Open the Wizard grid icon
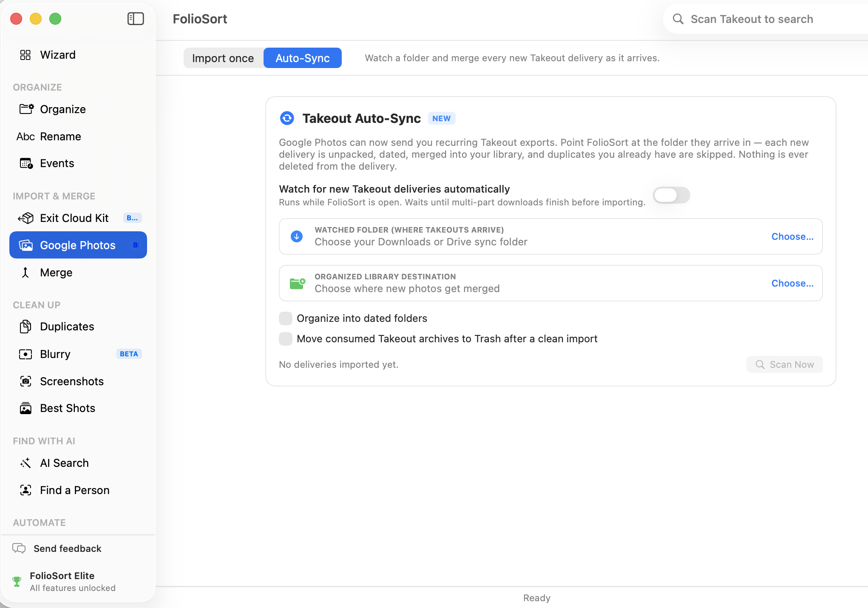This screenshot has height=608, width=868. tap(26, 55)
